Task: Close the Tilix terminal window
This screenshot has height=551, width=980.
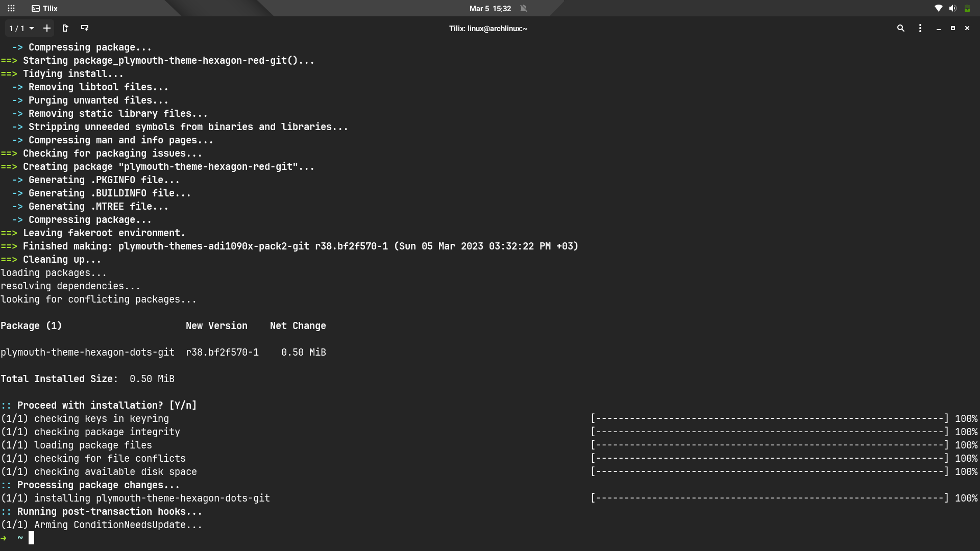Action: pos(967,28)
